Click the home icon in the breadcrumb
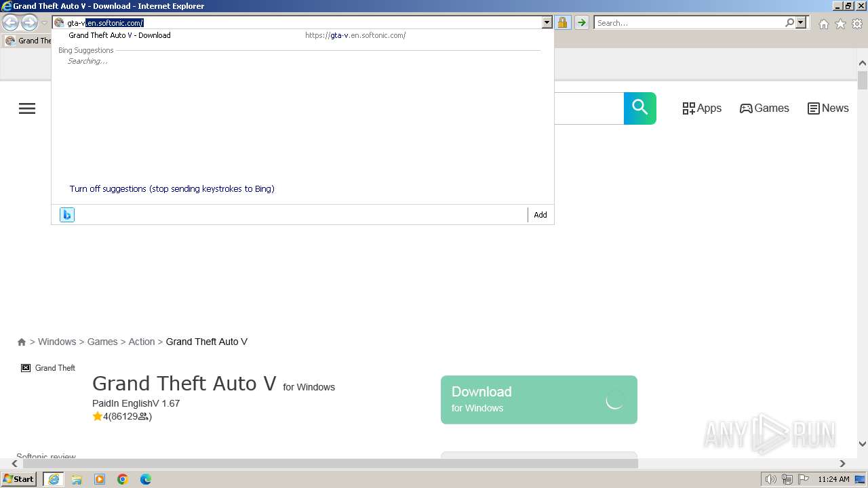This screenshot has width=868, height=488. click(22, 342)
